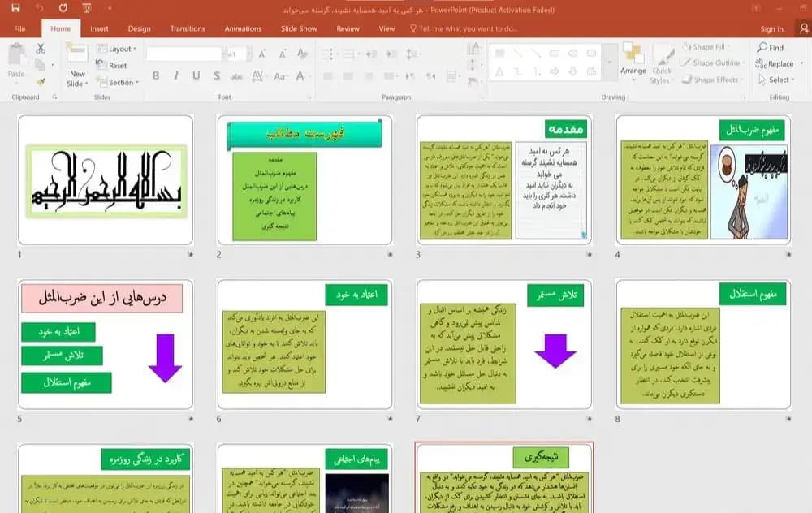
Task: Click Clear All Formatting icon
Action: tap(302, 54)
